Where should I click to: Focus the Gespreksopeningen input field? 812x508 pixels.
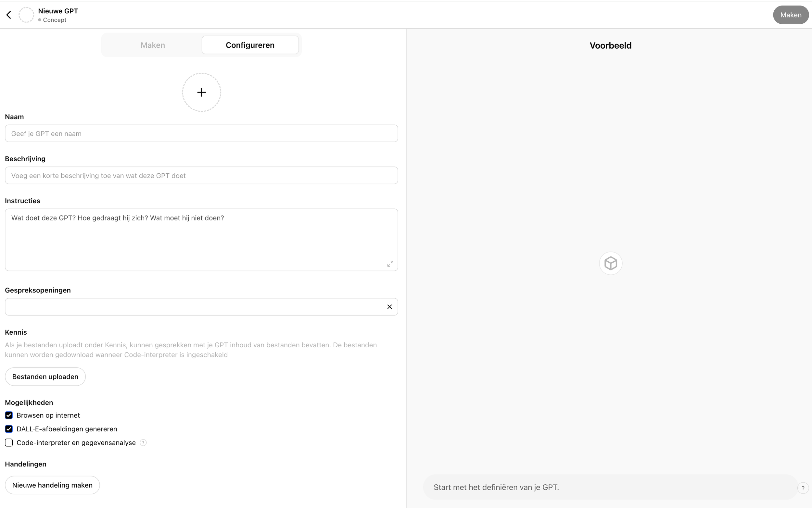[193, 307]
